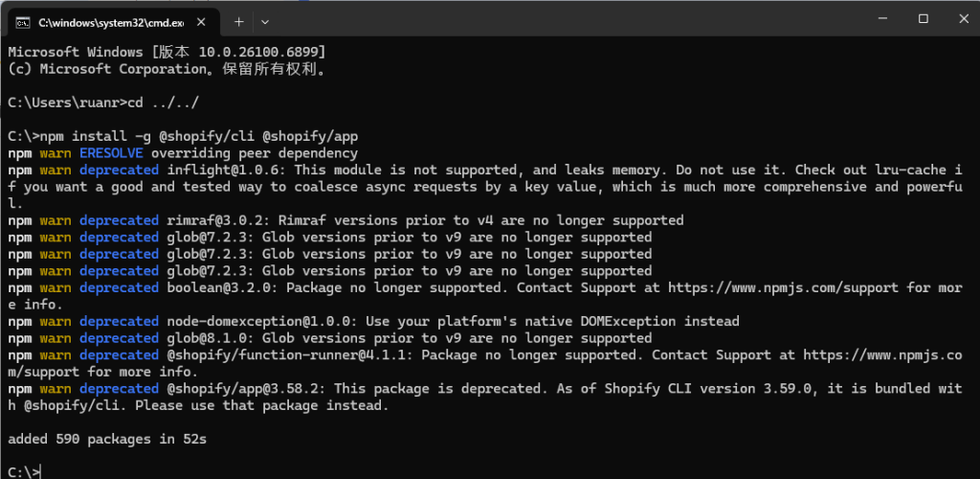Screen dimensions: 980x479
Task: Open a new tab with plus button
Action: pos(239,21)
